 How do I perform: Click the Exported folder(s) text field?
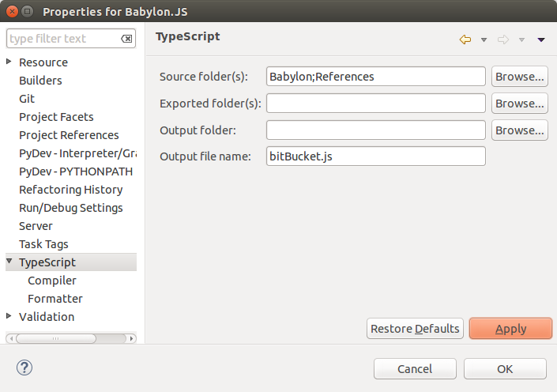point(376,103)
